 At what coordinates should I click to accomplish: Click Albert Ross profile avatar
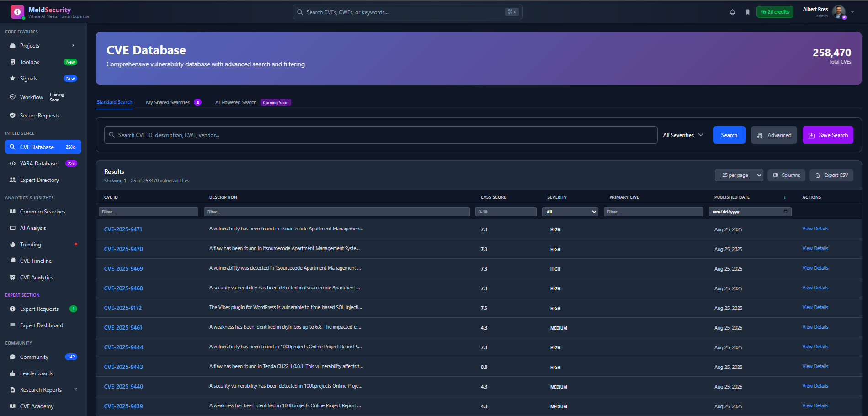[x=838, y=12]
